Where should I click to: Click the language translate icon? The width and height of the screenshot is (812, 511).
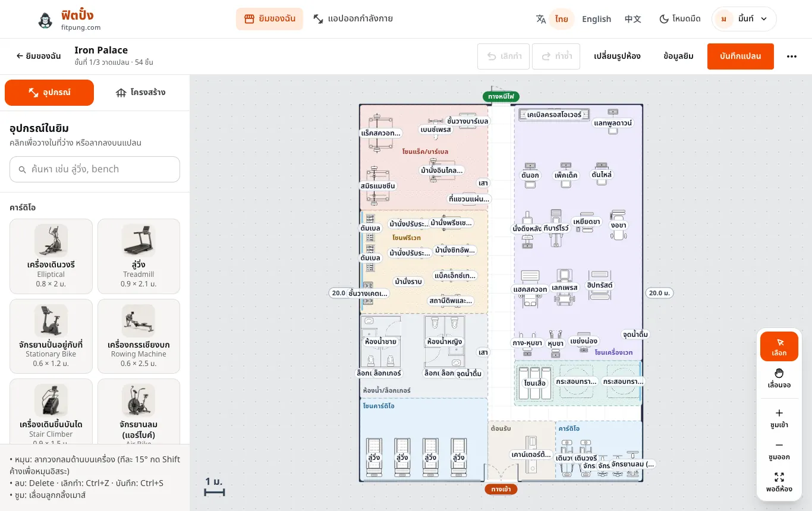541,19
